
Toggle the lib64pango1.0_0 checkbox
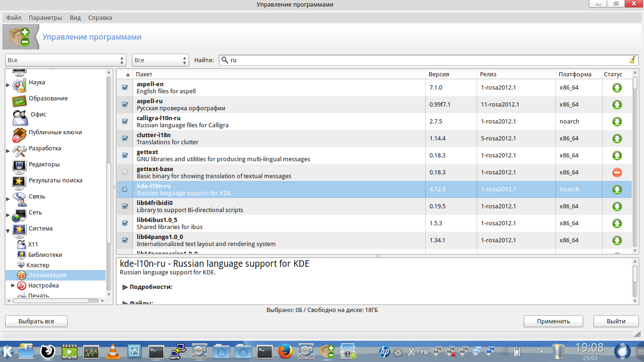[125, 240]
